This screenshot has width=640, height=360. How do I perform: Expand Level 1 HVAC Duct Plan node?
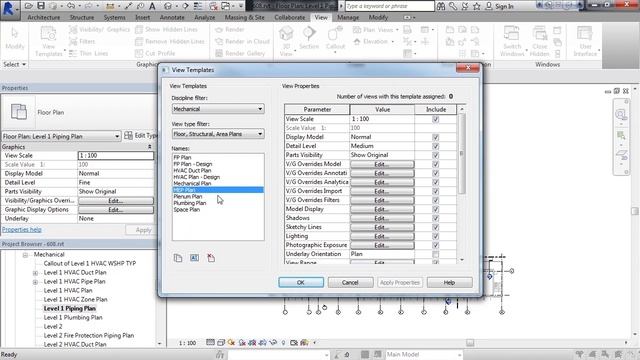pos(36,273)
